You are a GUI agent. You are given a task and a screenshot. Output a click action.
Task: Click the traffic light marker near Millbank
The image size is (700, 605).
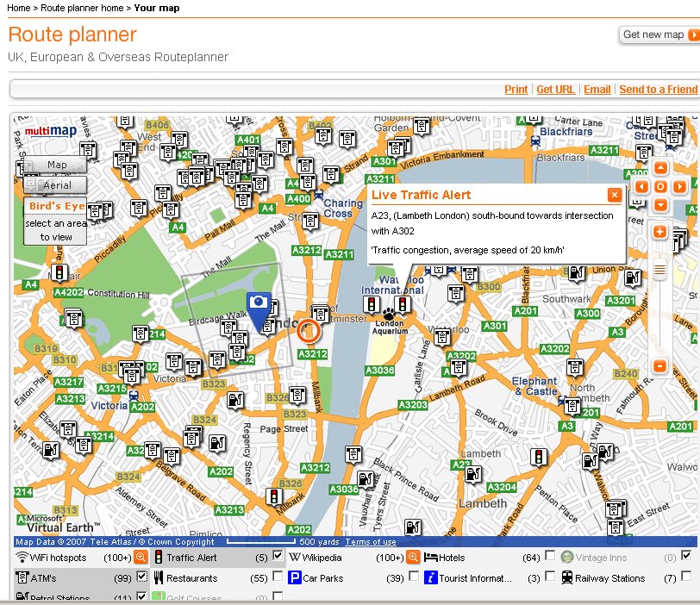pyautogui.click(x=274, y=496)
